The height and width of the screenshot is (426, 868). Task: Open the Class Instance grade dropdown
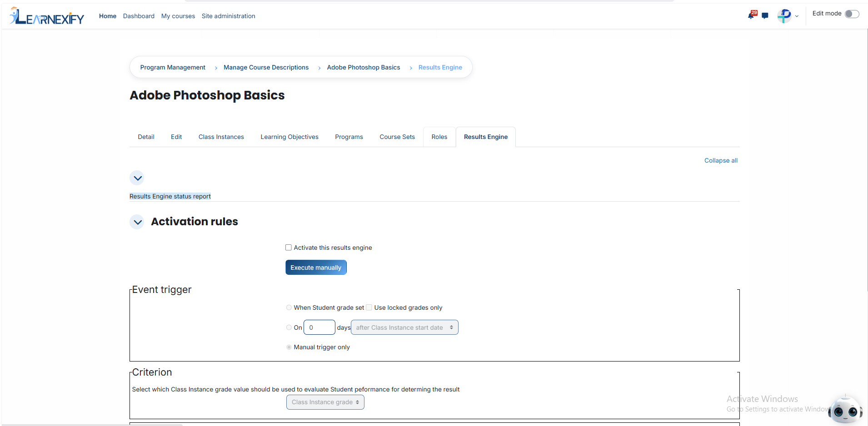click(x=325, y=402)
